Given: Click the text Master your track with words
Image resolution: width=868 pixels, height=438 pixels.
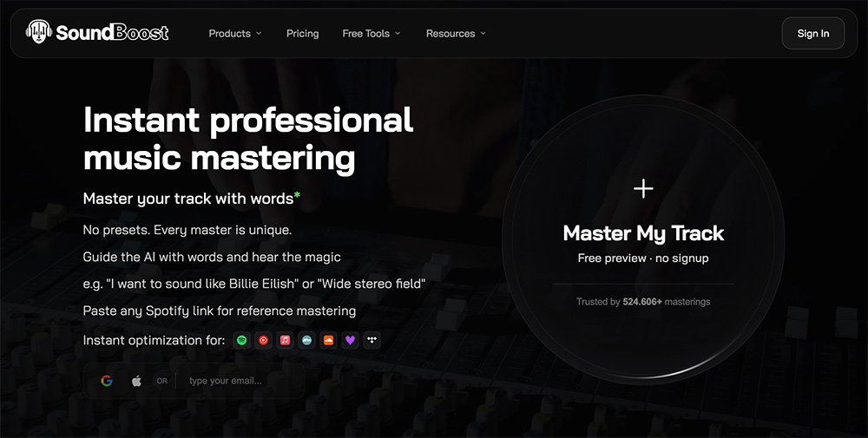Looking at the screenshot, I should 188,199.
